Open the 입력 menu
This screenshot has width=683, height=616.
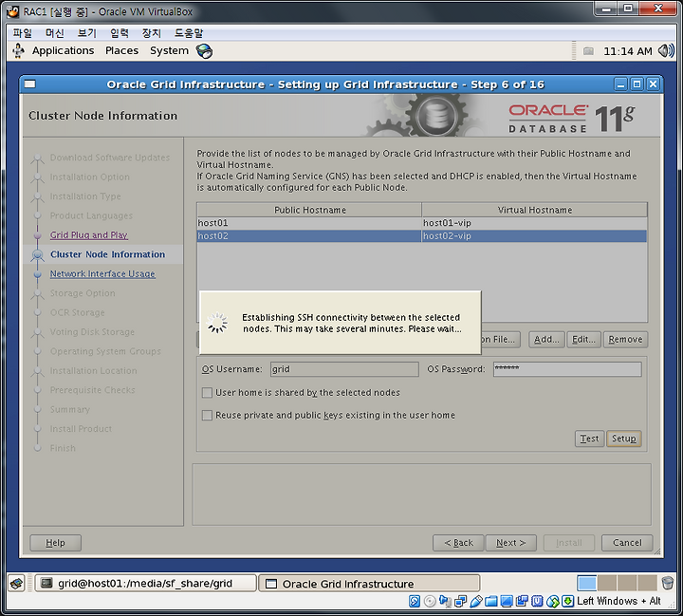(119, 33)
